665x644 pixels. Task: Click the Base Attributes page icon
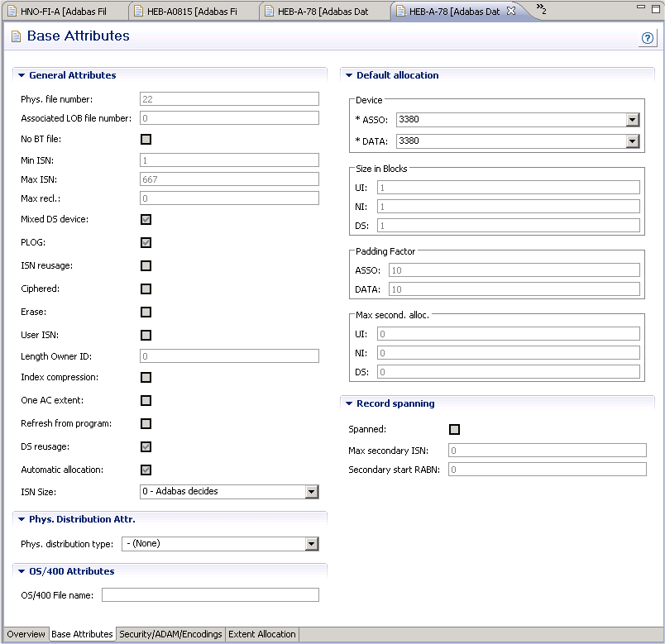(x=15, y=36)
